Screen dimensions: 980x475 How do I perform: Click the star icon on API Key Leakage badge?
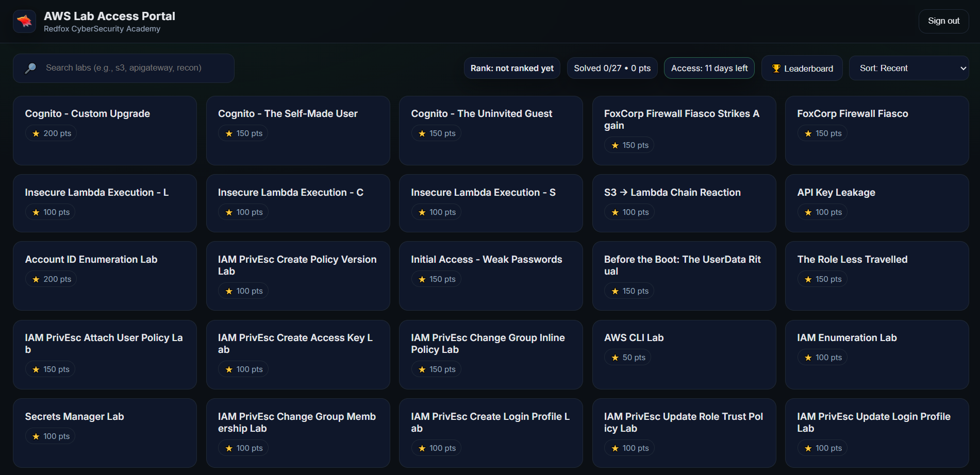(807, 212)
